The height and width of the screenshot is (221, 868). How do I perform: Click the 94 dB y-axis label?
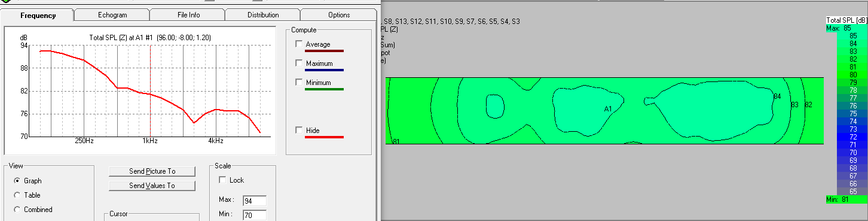[x=24, y=46]
